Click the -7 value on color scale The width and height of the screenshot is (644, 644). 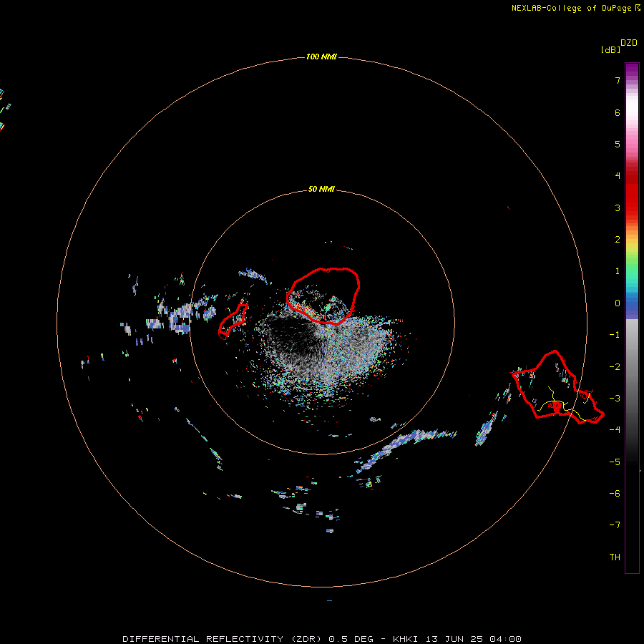pyautogui.click(x=615, y=525)
